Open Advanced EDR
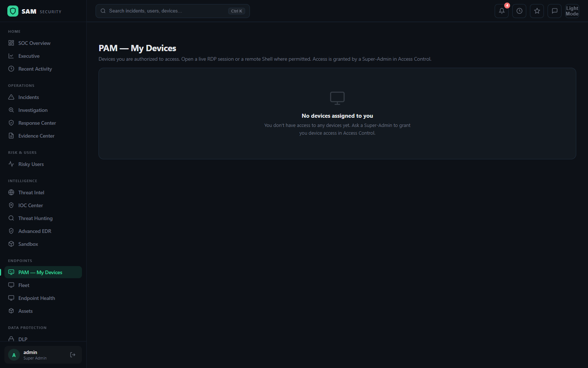 click(43, 231)
